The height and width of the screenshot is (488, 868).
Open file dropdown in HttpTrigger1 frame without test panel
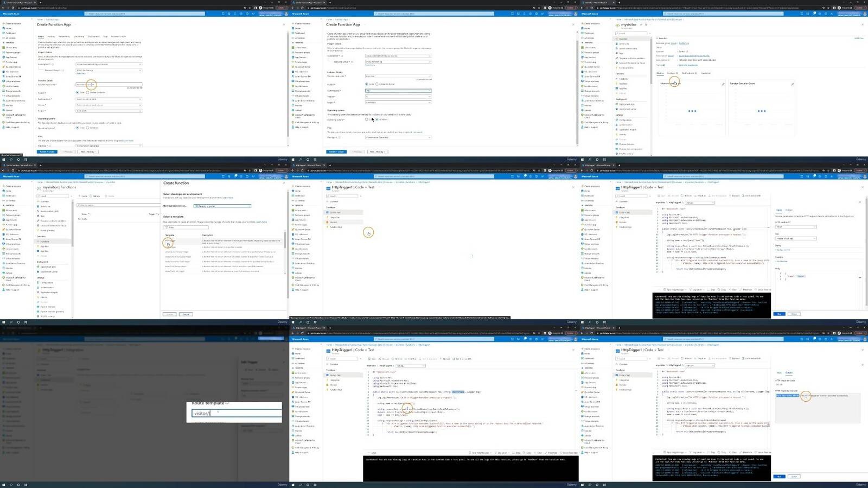point(411,366)
